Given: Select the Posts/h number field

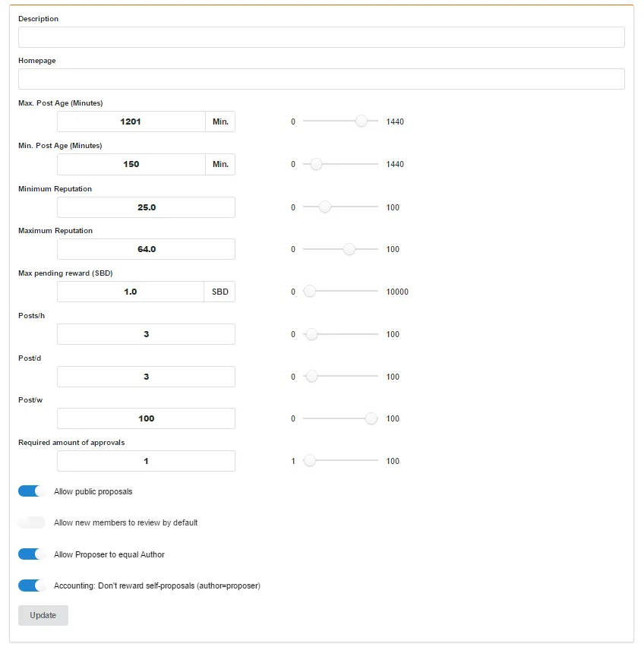Looking at the screenshot, I should [146, 334].
